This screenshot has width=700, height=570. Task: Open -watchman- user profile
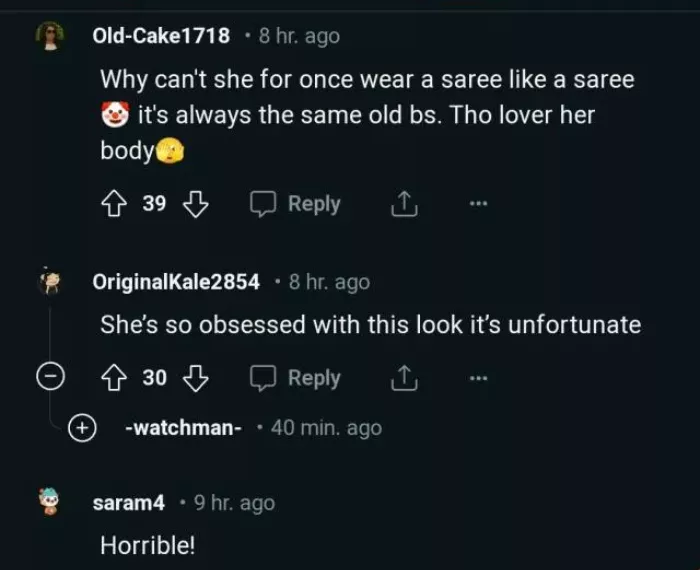point(184,428)
